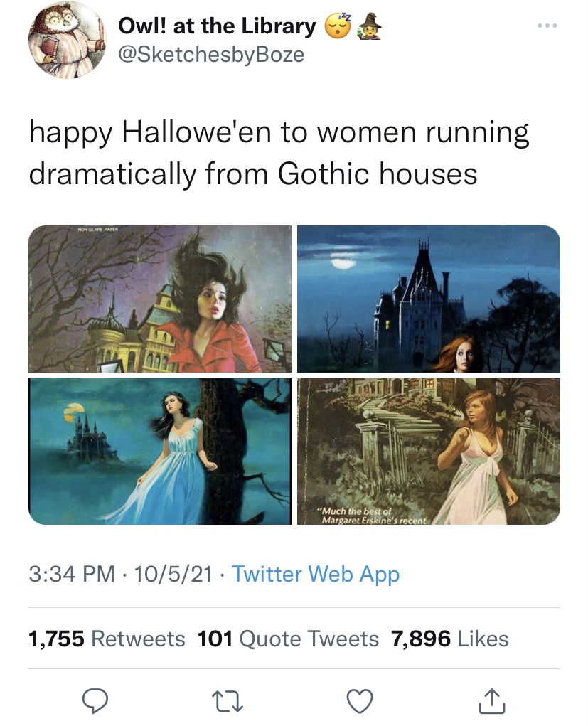Screen dimensions: 588x726
Task: Tap the reply speech bubble icon
Action: click(x=95, y=700)
